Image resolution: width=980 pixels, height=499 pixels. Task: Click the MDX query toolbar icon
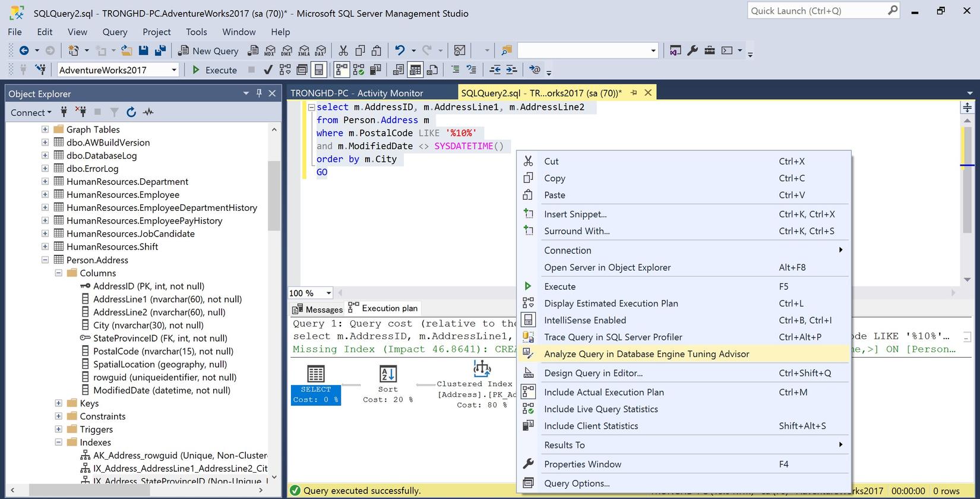point(270,51)
